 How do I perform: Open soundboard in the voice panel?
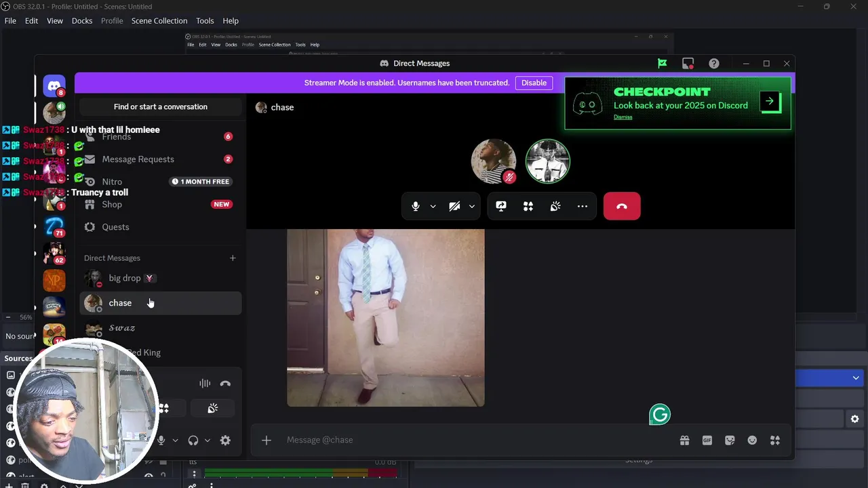[213, 408]
